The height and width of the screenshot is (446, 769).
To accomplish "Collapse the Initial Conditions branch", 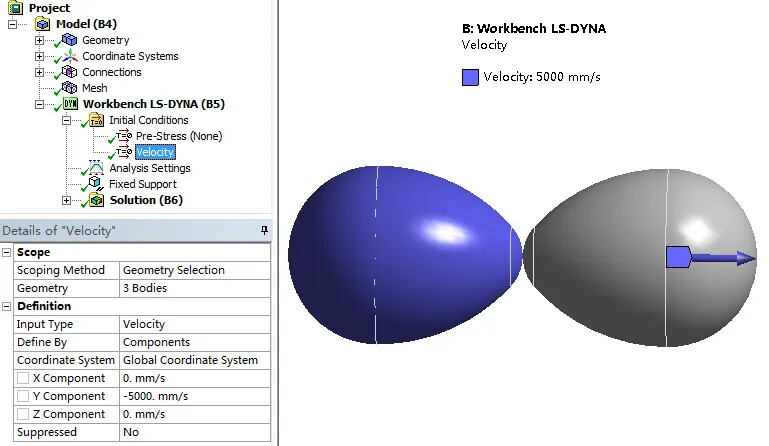I will (67, 120).
